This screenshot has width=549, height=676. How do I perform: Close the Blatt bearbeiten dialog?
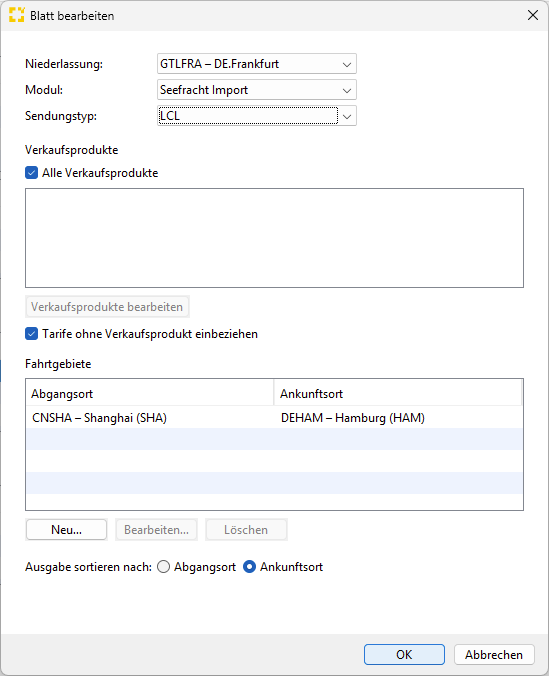(533, 15)
